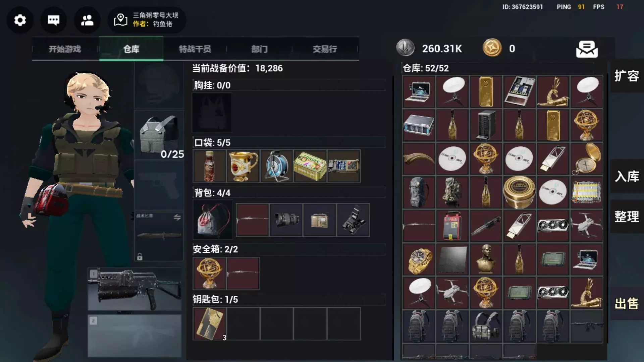
Task: Open settings via the gear icon
Action: (20, 20)
